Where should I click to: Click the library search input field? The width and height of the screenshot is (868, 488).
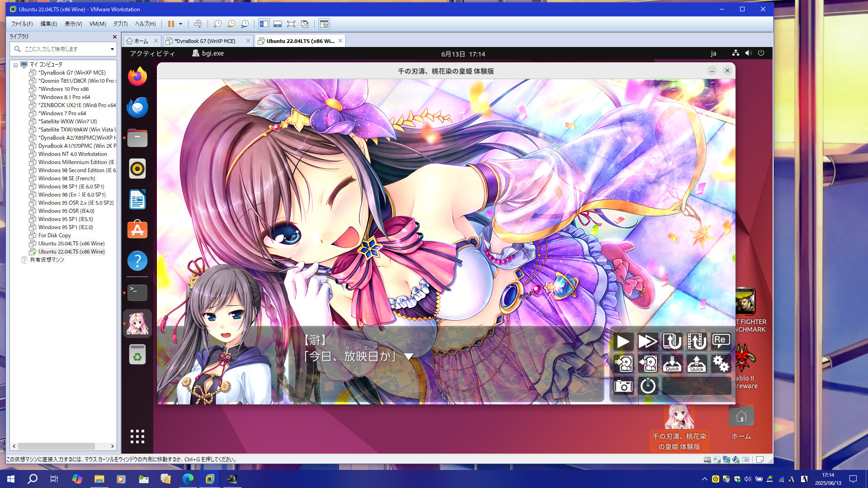tap(62, 49)
